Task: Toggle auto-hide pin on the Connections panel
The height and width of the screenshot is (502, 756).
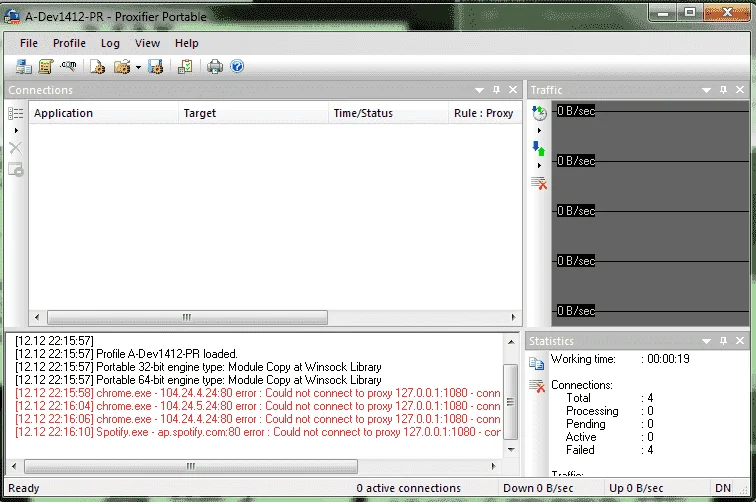Action: (497, 90)
